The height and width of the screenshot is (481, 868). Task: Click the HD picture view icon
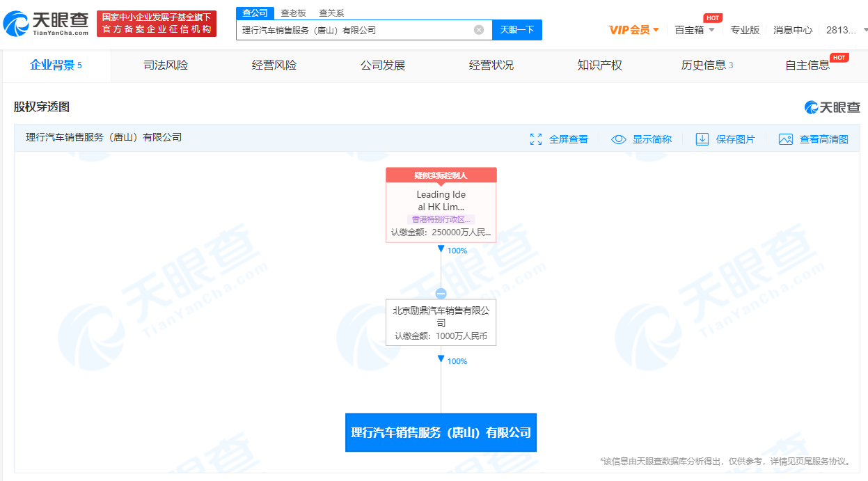click(786, 139)
